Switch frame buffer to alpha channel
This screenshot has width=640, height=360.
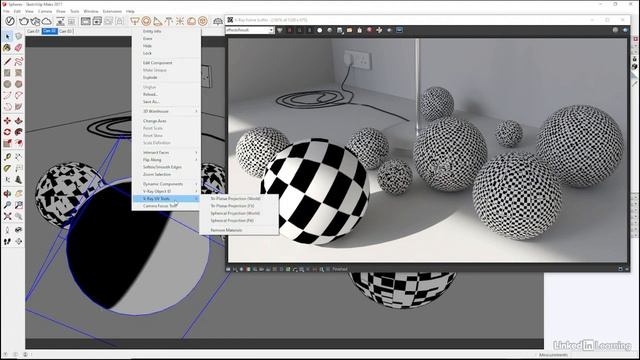point(320,30)
